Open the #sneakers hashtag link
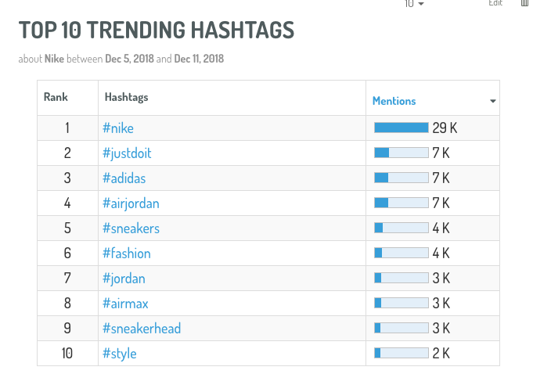Image resolution: width=533 pixels, height=392 pixels. tap(131, 228)
